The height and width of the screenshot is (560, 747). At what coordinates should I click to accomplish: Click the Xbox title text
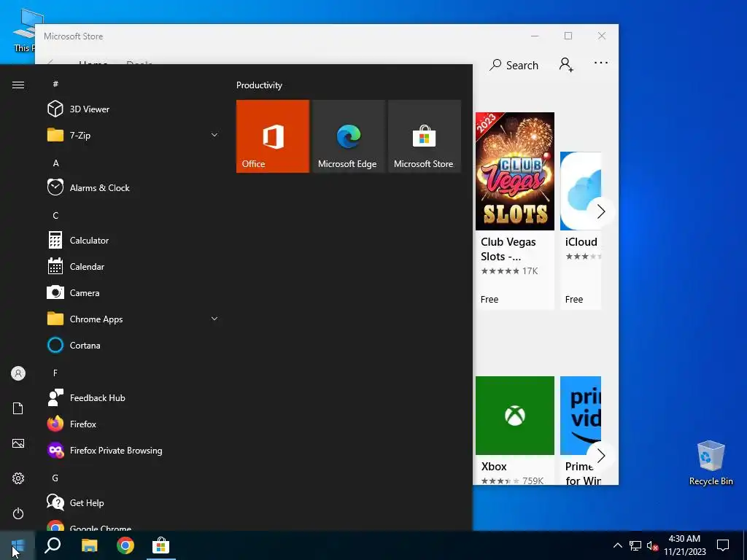coord(494,466)
